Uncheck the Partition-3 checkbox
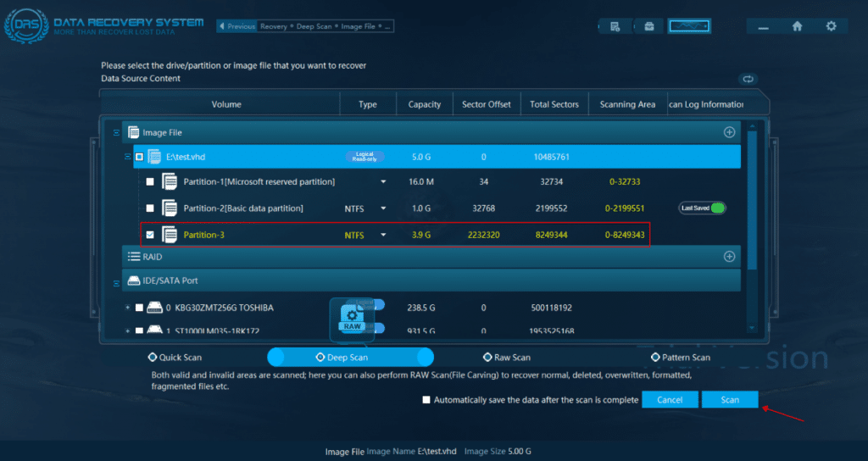This screenshot has height=461, width=868. tap(150, 235)
